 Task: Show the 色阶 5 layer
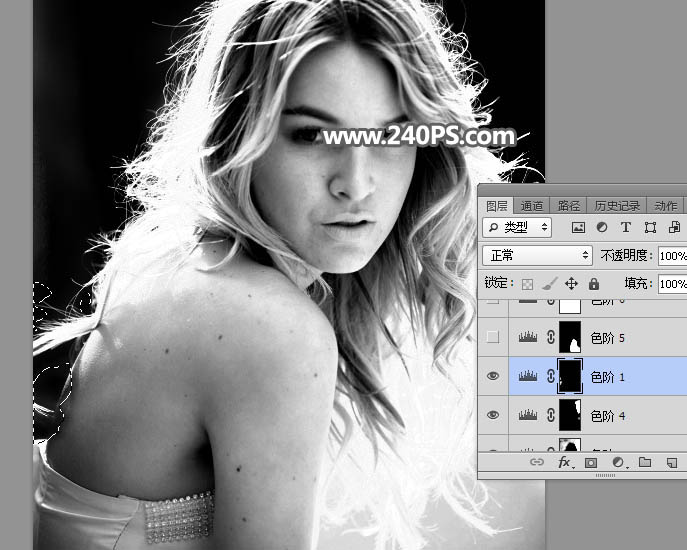[492, 338]
